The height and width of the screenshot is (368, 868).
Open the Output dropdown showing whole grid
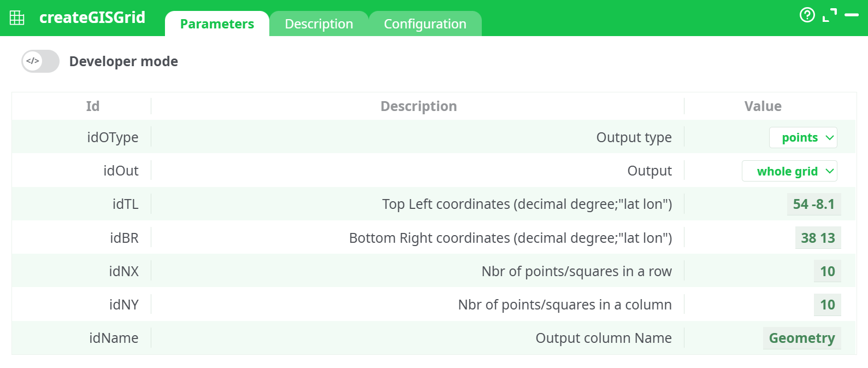[789, 171]
